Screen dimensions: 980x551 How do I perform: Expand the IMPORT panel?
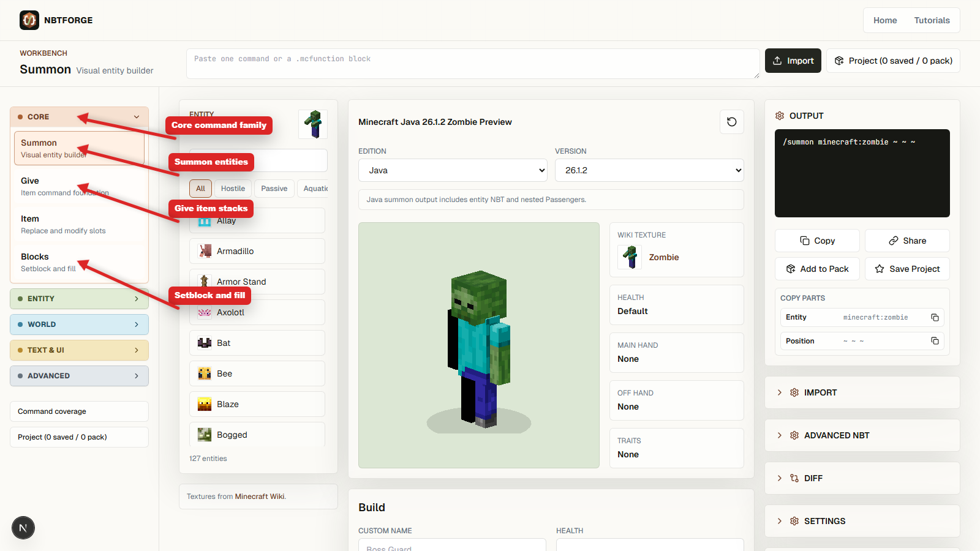tap(862, 392)
